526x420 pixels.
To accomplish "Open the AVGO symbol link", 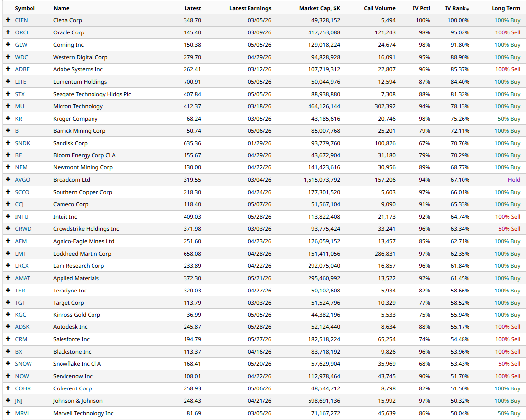I will pyautogui.click(x=23, y=180).
